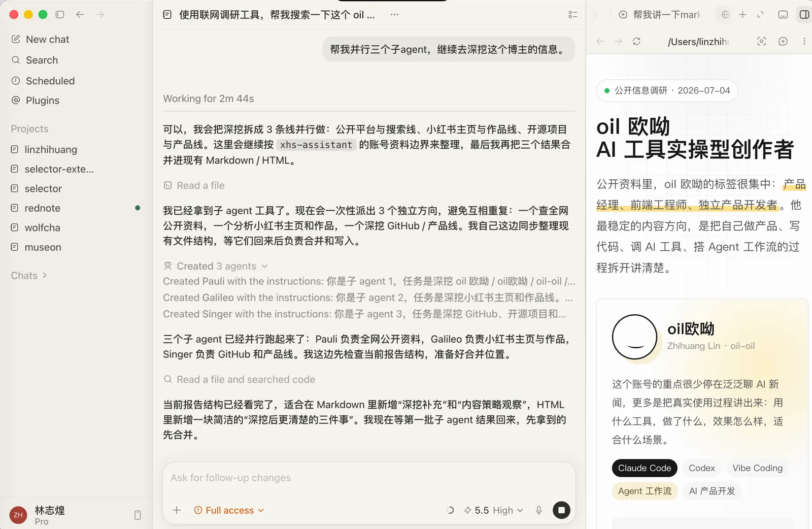Click the plus attachment icon in the composer
Screen dimensions: 812x529
point(177,510)
